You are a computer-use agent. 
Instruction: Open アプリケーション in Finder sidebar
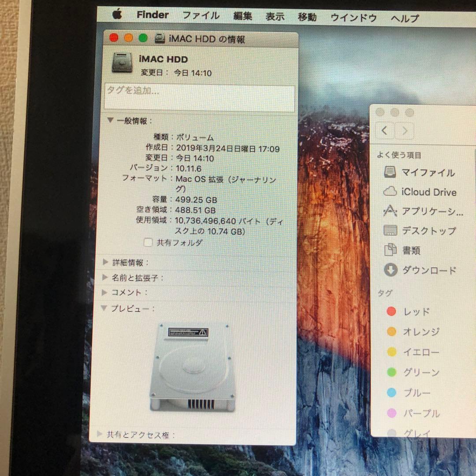pos(423,211)
